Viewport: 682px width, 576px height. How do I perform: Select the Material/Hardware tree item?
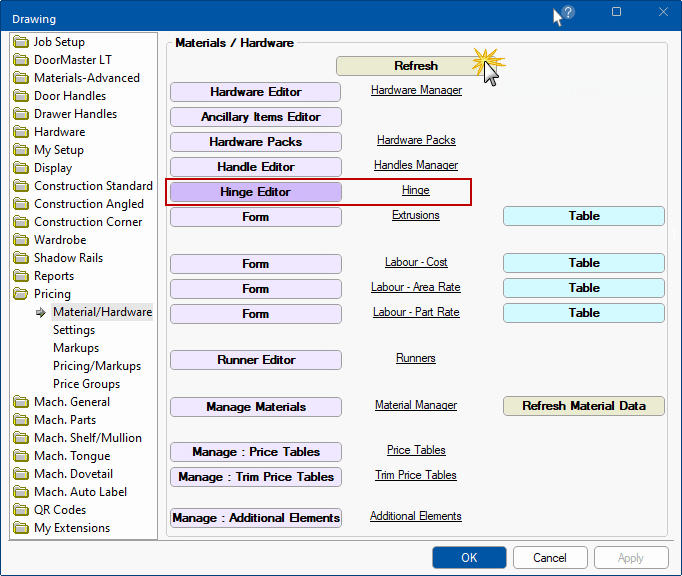(102, 312)
